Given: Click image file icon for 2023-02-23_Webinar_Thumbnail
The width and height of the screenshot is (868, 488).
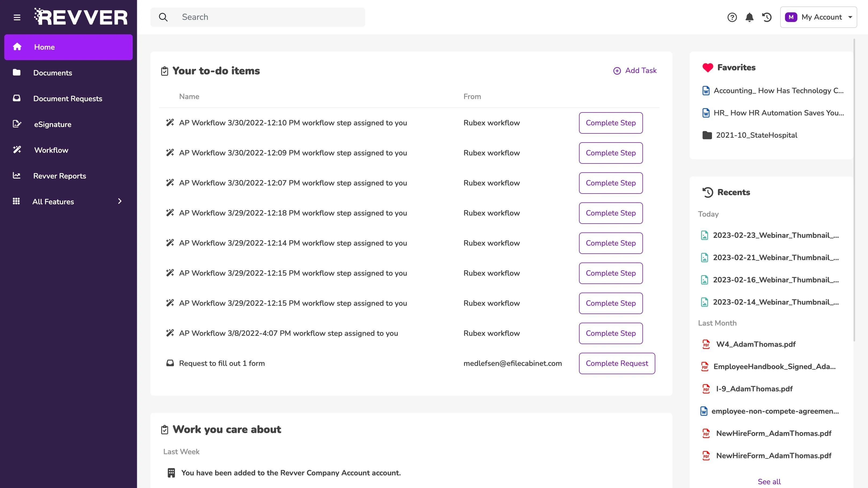Looking at the screenshot, I should [x=704, y=235].
